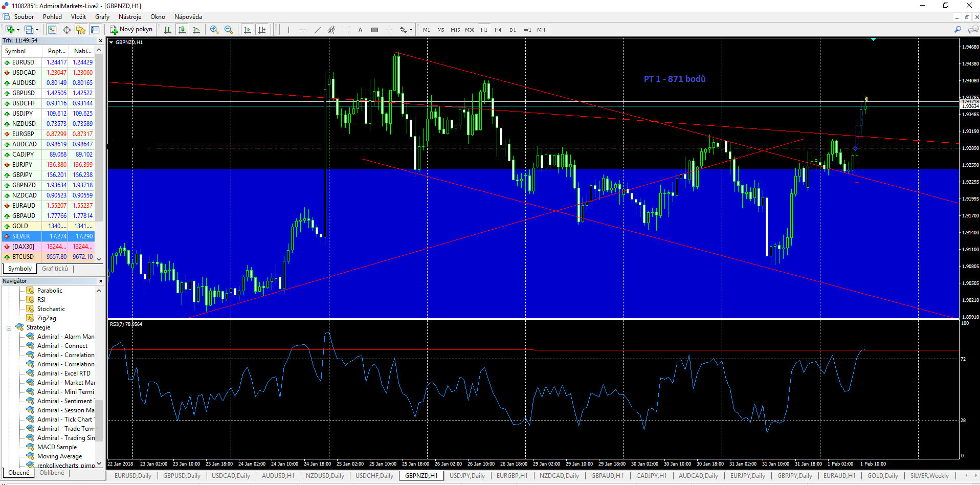
Task: Open the Nástroje menu
Action: [130, 17]
